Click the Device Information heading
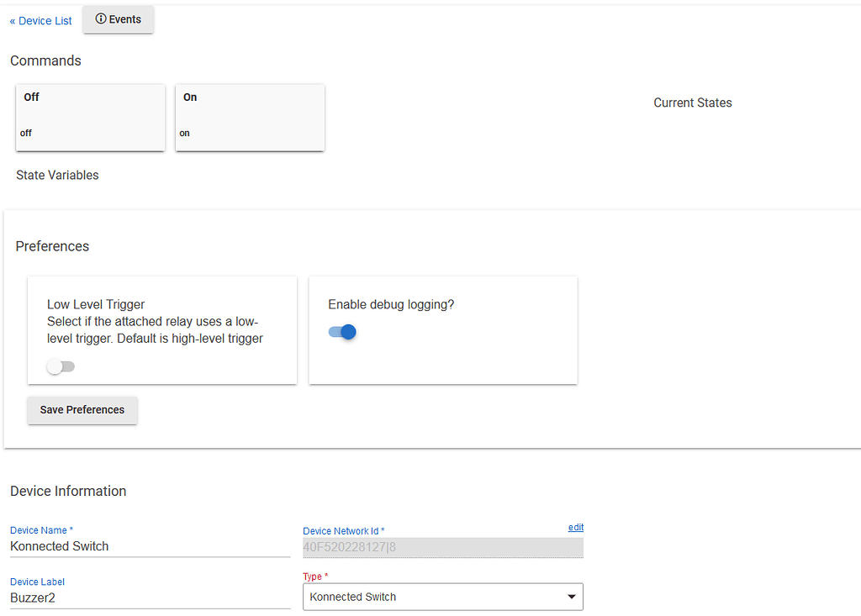 click(x=68, y=491)
